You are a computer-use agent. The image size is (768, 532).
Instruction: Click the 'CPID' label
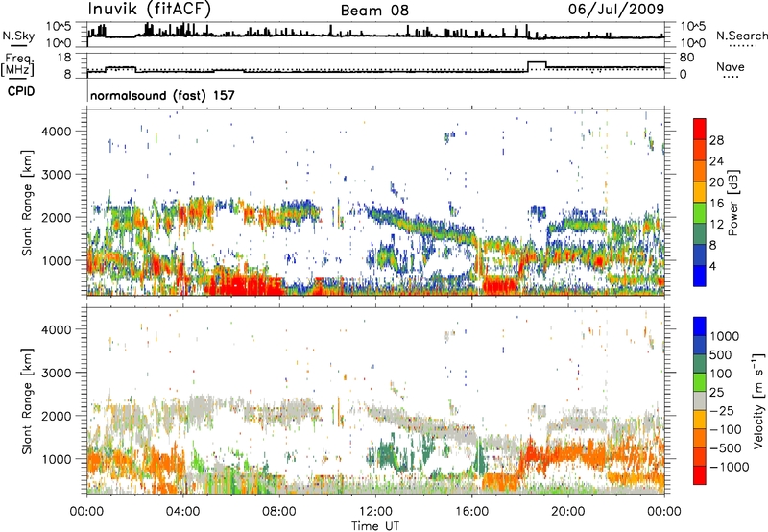[21, 91]
